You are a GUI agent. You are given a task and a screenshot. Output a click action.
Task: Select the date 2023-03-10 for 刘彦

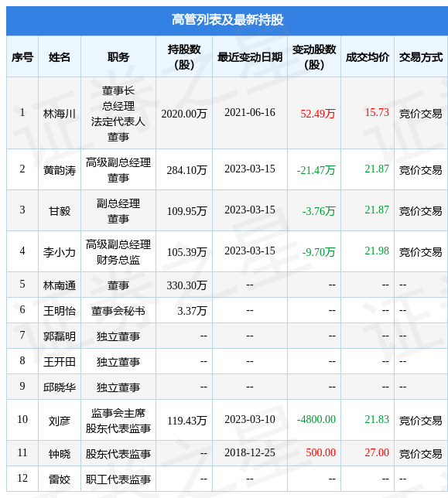pos(250,419)
